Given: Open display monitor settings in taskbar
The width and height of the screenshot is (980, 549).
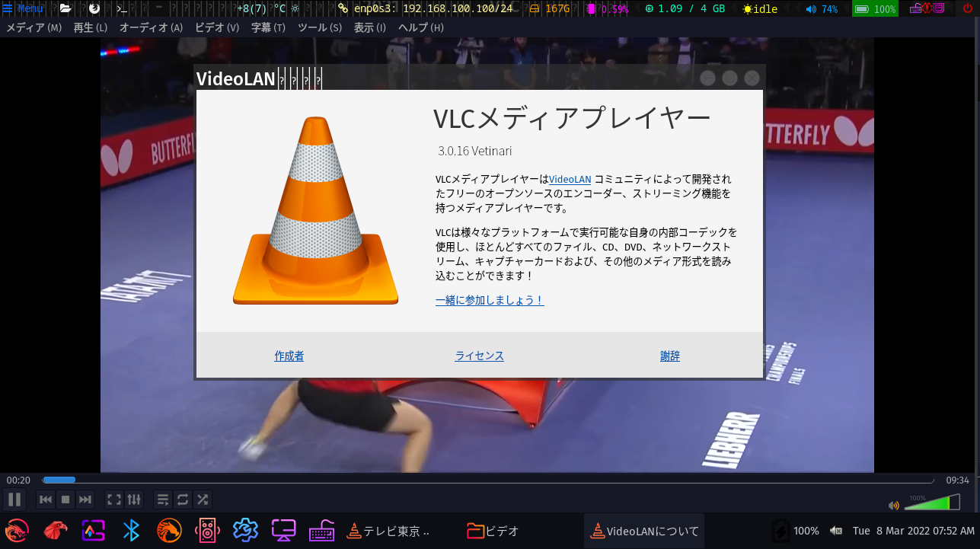Looking at the screenshot, I should pos(283,530).
